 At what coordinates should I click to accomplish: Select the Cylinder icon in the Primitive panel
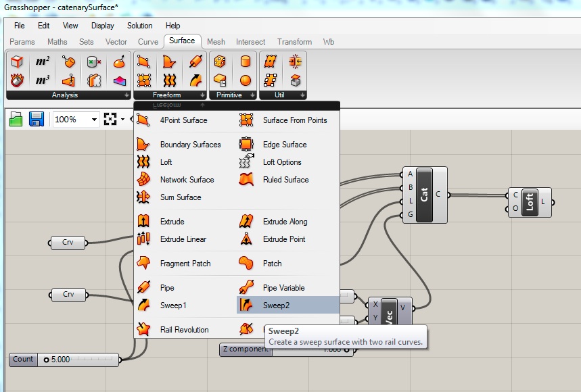click(x=246, y=62)
